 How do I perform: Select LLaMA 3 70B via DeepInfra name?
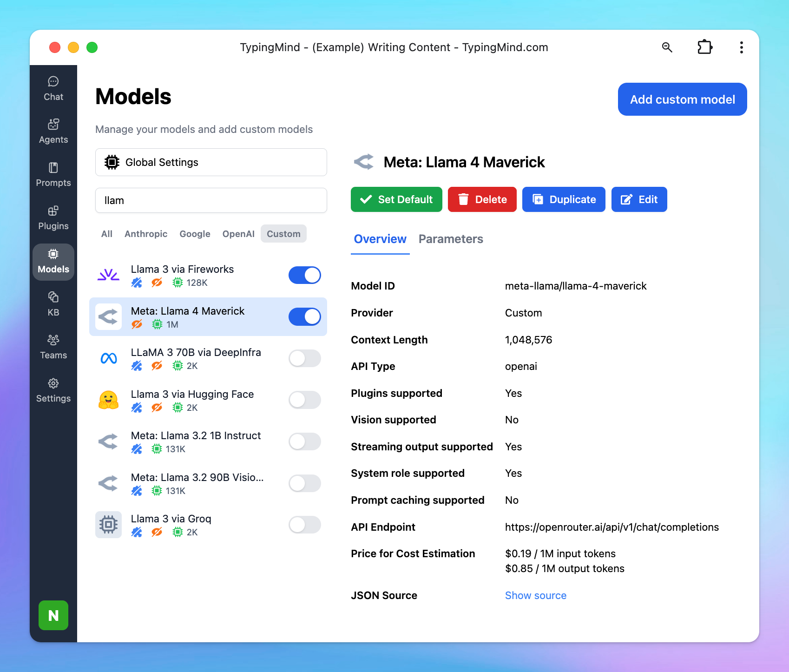click(x=196, y=352)
